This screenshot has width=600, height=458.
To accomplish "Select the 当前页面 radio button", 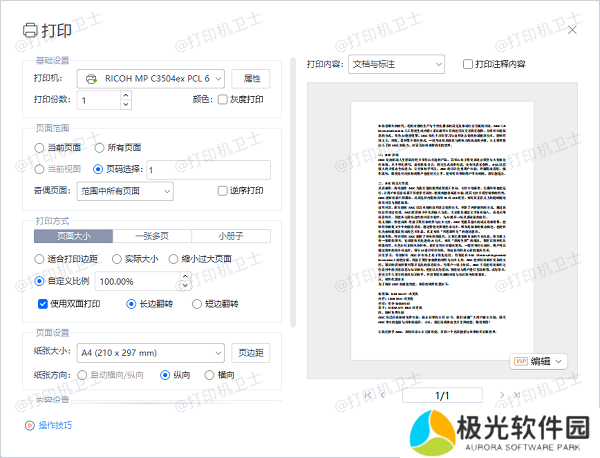I will [x=39, y=148].
